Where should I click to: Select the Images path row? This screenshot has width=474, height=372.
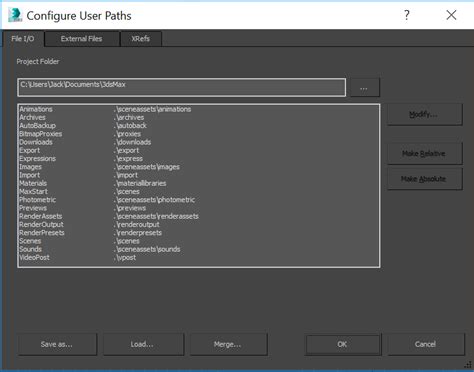coord(199,167)
